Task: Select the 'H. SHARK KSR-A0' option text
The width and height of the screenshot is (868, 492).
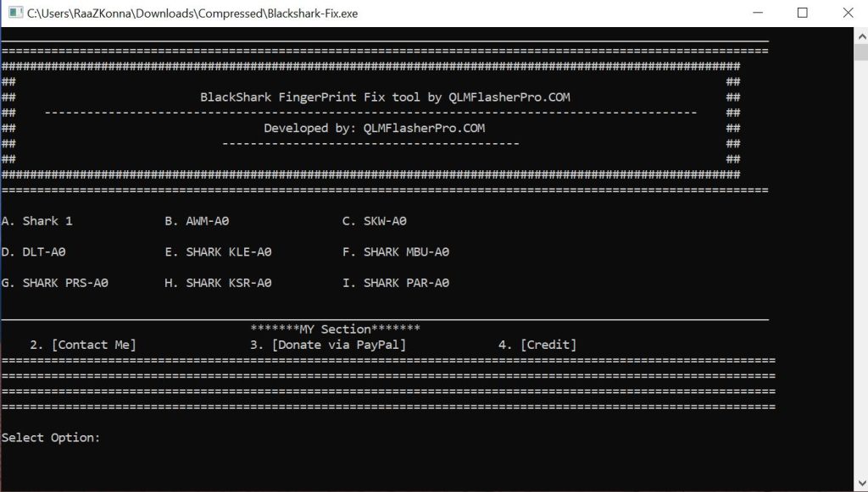Action: pyautogui.click(x=218, y=283)
